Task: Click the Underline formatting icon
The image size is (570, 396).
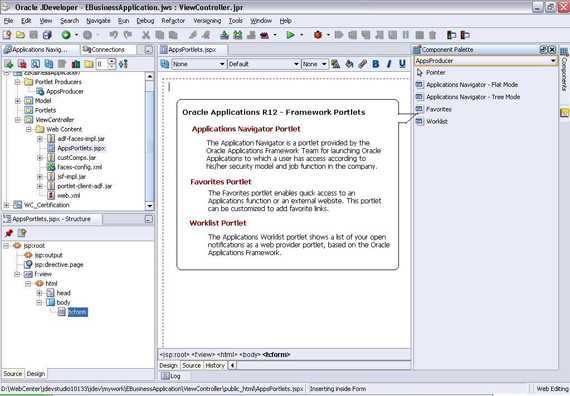Action: click(x=402, y=64)
